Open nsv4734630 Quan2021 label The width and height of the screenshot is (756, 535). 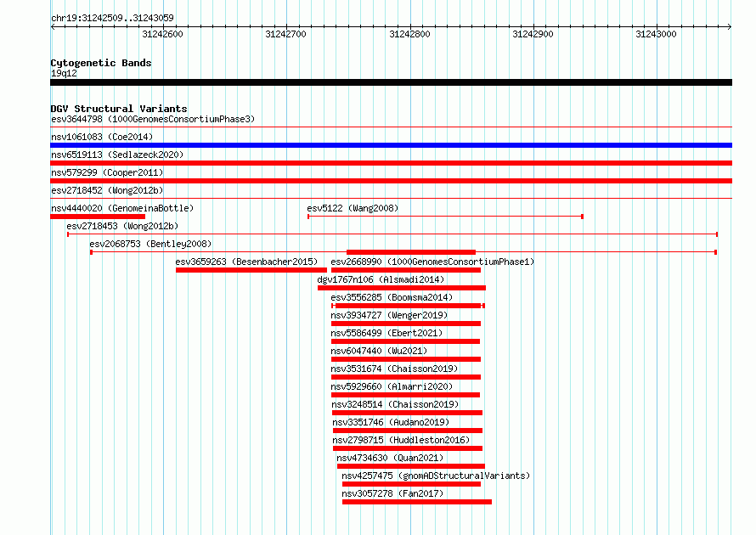(x=390, y=458)
